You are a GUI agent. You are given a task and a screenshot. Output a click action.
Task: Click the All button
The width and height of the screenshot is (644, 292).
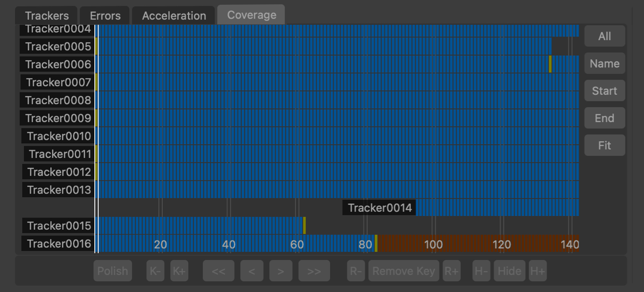click(x=604, y=36)
